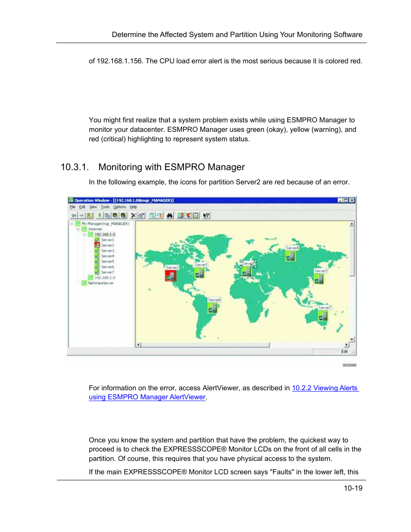Screen dimensions: 411x532
Task: Click the Cut scissors toolbar icon
Action: click(100, 215)
